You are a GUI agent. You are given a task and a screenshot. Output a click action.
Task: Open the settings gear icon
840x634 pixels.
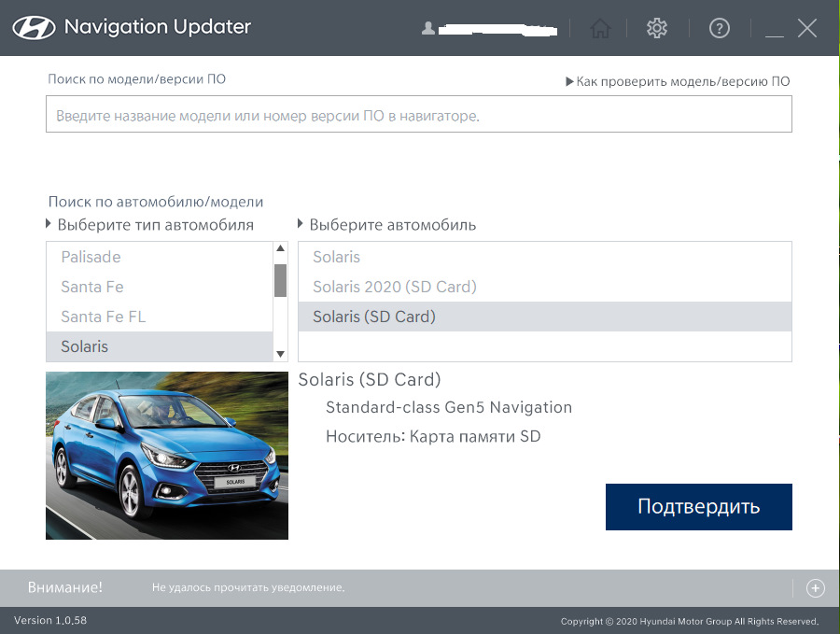point(657,28)
